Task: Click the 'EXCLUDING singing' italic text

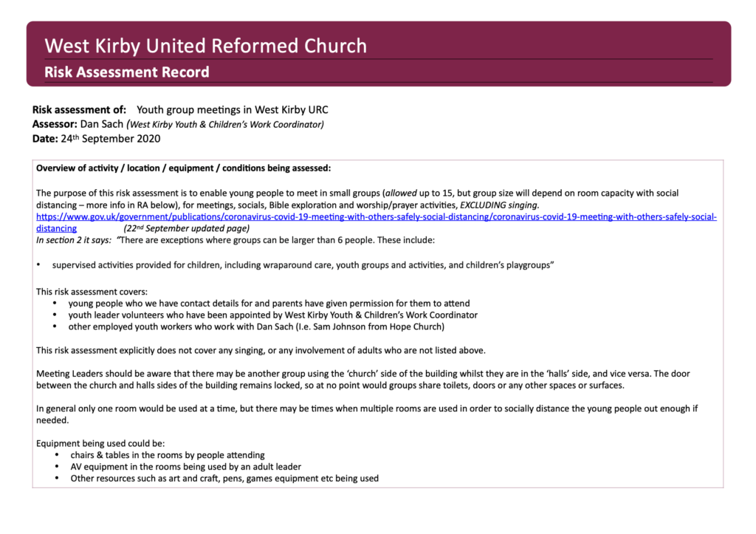Action: coord(500,205)
